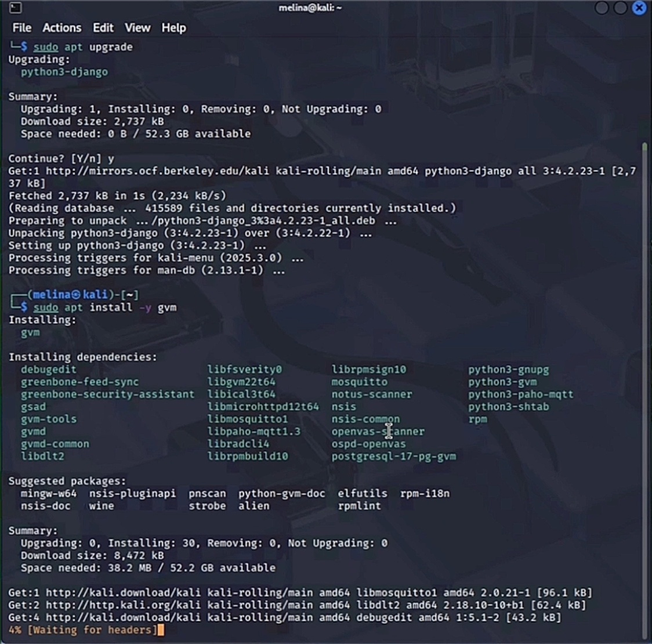Click 'postgresql-17-pg-gvm' package name

(393, 457)
